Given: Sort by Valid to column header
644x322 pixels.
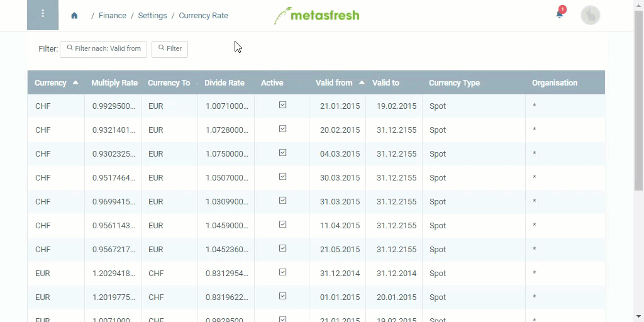Looking at the screenshot, I should 386,82.
